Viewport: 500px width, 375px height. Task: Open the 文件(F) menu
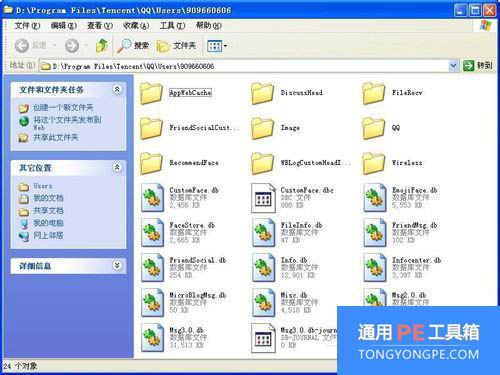click(x=27, y=26)
